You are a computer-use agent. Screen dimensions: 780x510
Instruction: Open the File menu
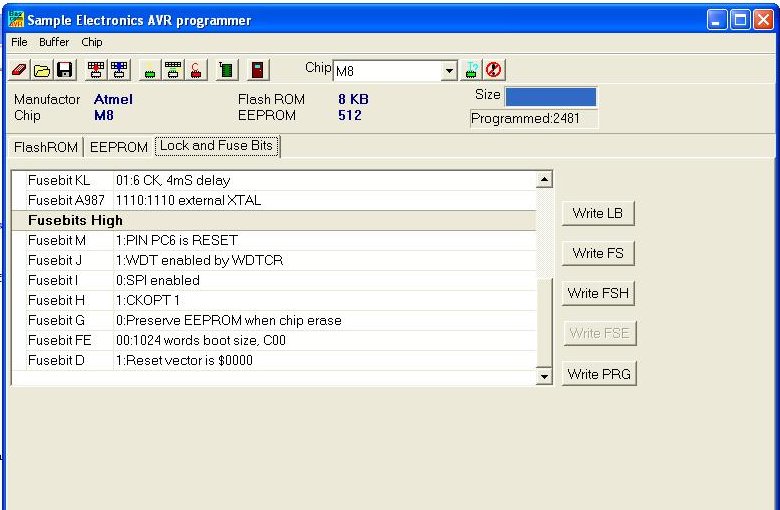[20, 42]
